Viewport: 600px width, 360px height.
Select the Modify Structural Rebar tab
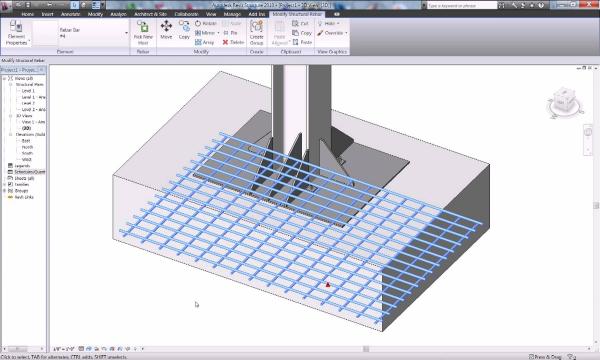(x=297, y=14)
